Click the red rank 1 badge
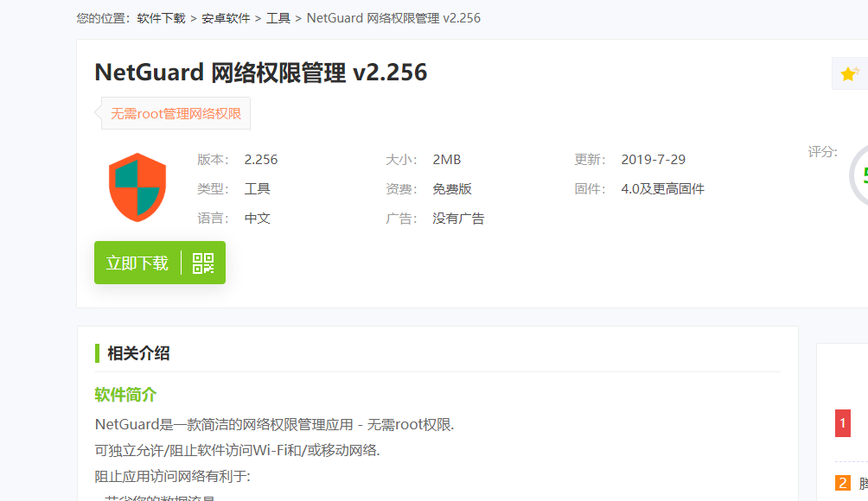The height and width of the screenshot is (501, 868). click(843, 423)
